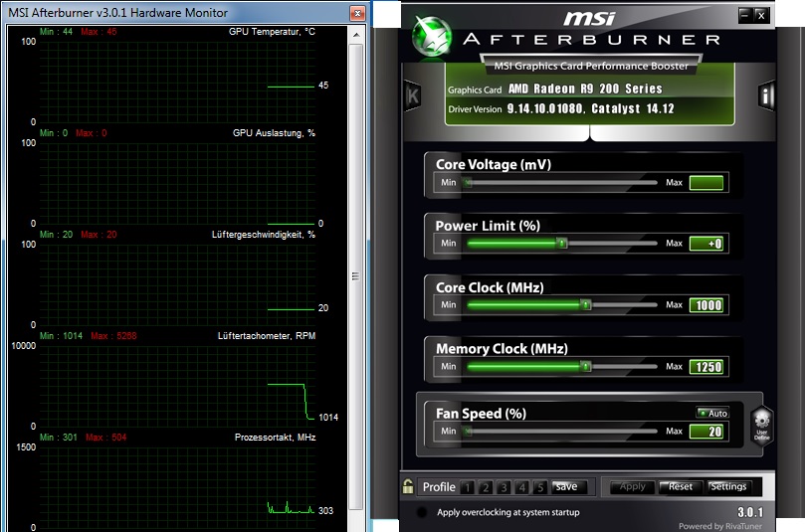Click the GPU temperature reading 45
The height and width of the screenshot is (532, 805).
point(323,86)
